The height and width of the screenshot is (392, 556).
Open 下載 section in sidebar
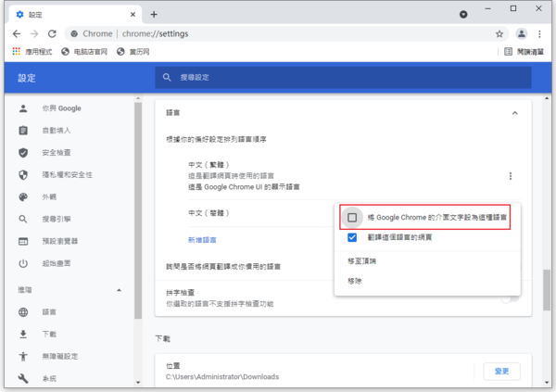tap(49, 334)
